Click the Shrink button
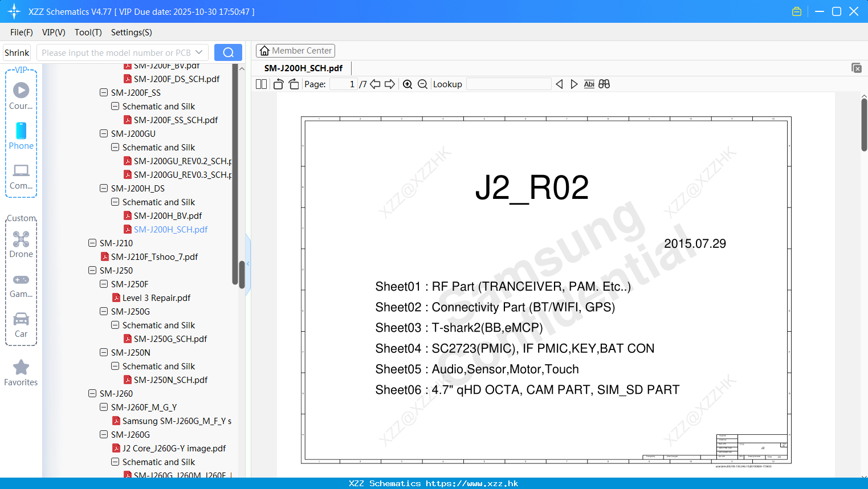Viewport: 868px width, 489px height. pyautogui.click(x=17, y=52)
